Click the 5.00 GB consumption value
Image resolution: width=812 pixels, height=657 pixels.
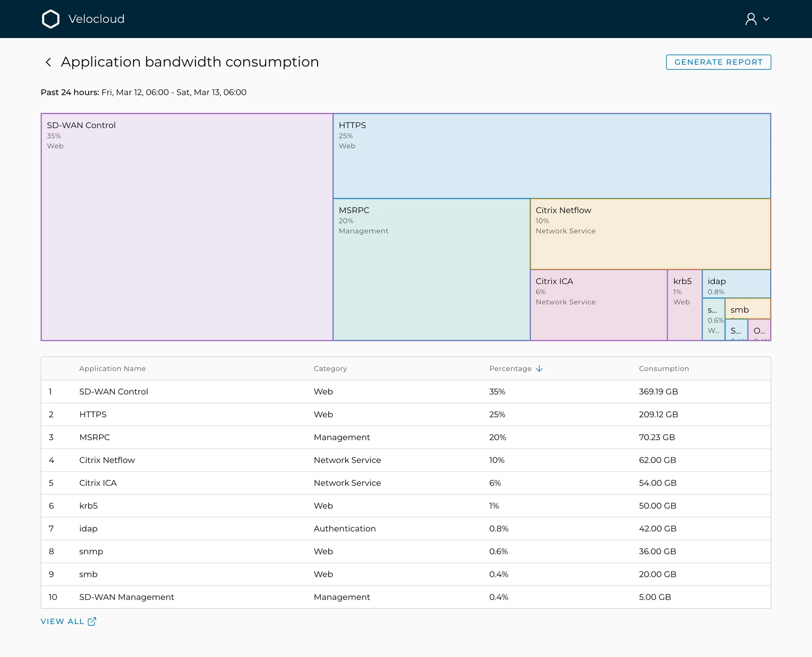click(655, 597)
